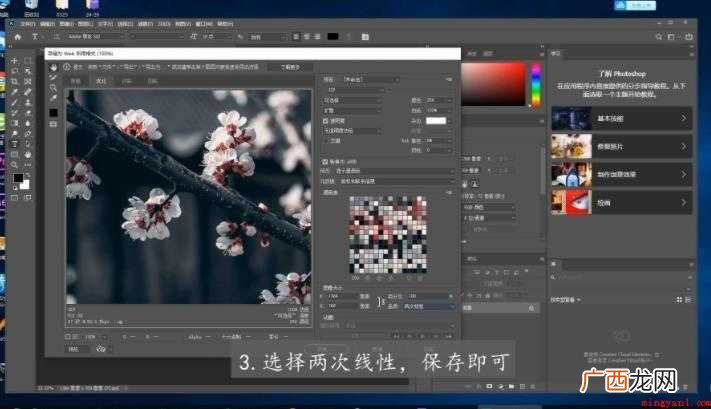Open the Character panel toggle icon
Viewport: 711px width, 409px height.
[x=365, y=37]
